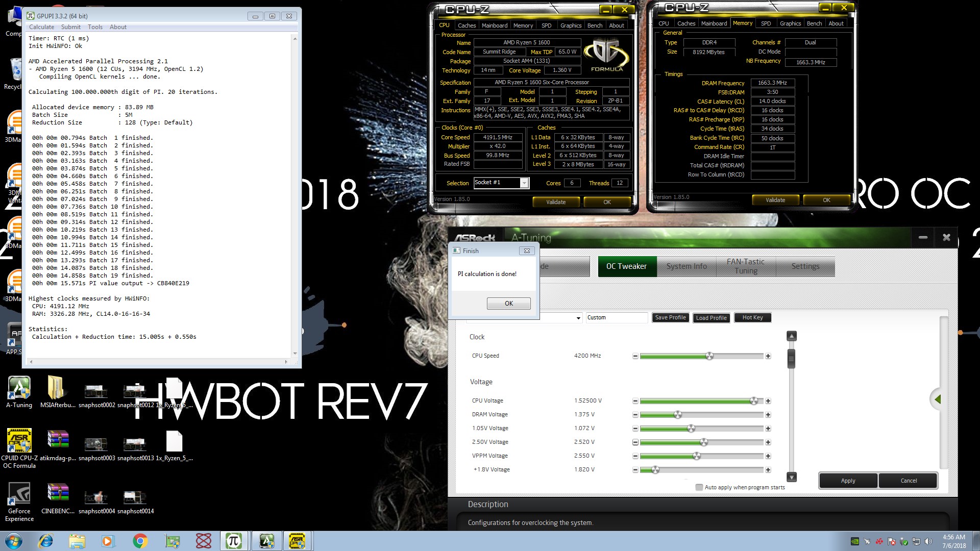This screenshot has width=980, height=551.
Task: Click Hot Key button in A-Tuning
Action: tap(752, 318)
